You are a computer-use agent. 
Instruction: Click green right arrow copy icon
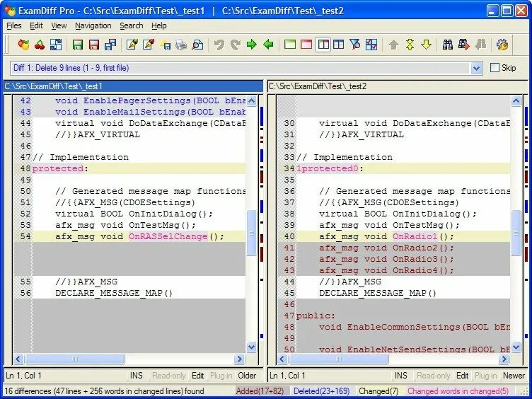252,45
